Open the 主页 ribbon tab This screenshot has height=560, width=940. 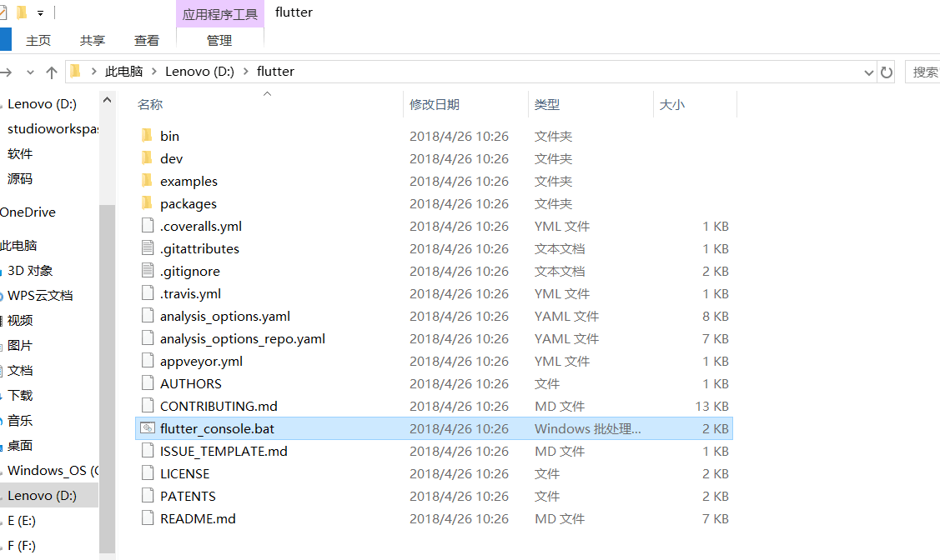(x=38, y=40)
